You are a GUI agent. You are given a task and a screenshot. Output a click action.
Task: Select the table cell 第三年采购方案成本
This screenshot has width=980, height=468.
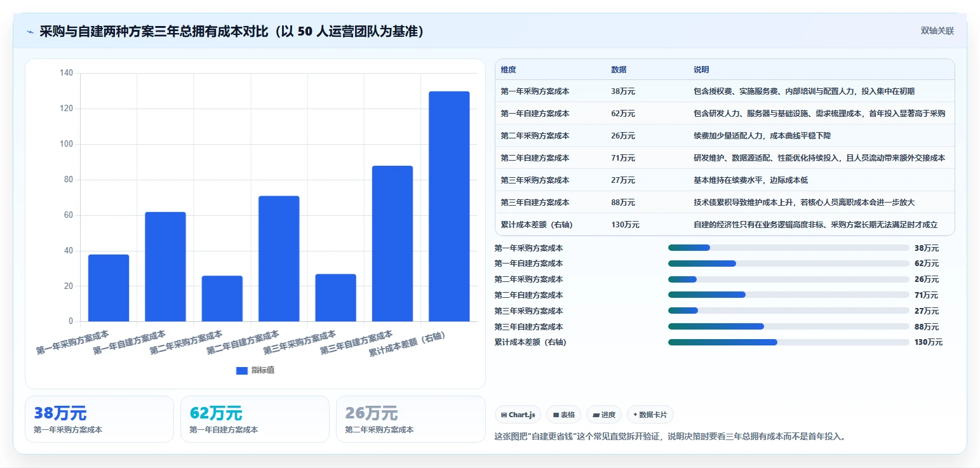[x=535, y=180]
